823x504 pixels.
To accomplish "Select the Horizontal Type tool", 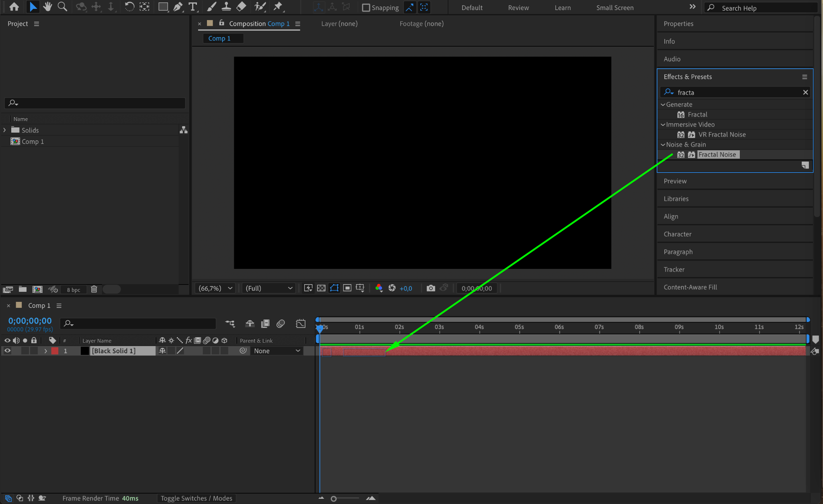I will click(193, 7).
